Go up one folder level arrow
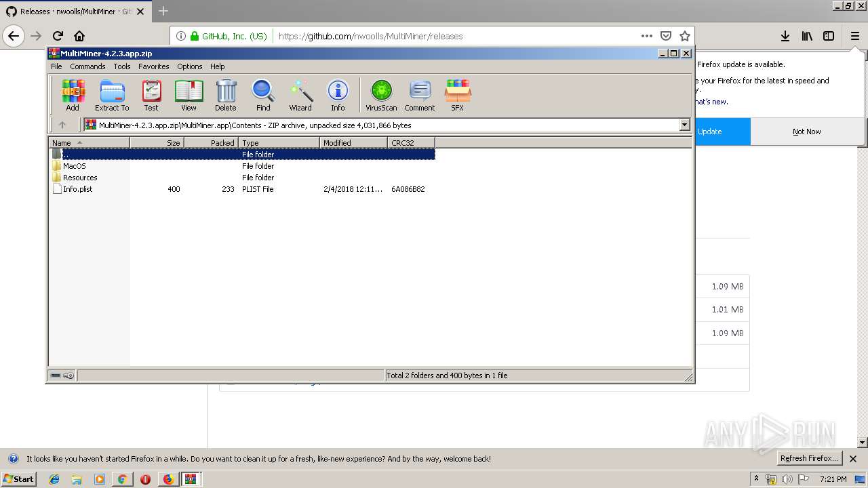 [62, 125]
